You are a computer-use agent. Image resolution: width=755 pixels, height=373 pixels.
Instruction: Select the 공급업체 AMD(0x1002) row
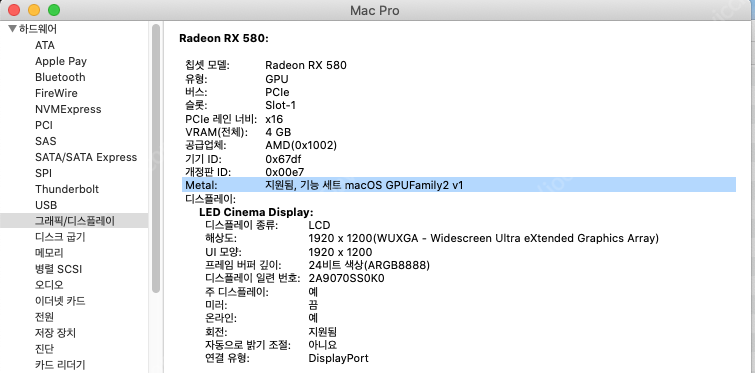261,145
